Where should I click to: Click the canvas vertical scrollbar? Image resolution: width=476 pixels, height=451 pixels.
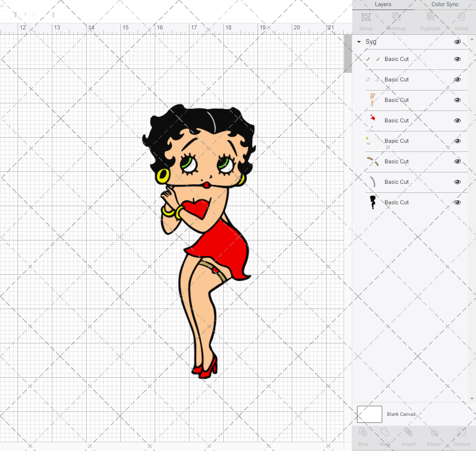point(348,57)
